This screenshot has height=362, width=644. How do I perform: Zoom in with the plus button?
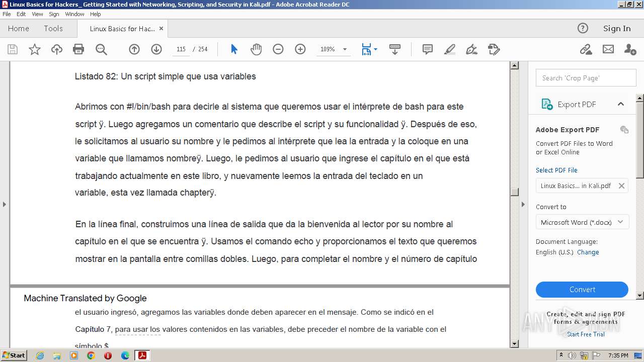300,49
